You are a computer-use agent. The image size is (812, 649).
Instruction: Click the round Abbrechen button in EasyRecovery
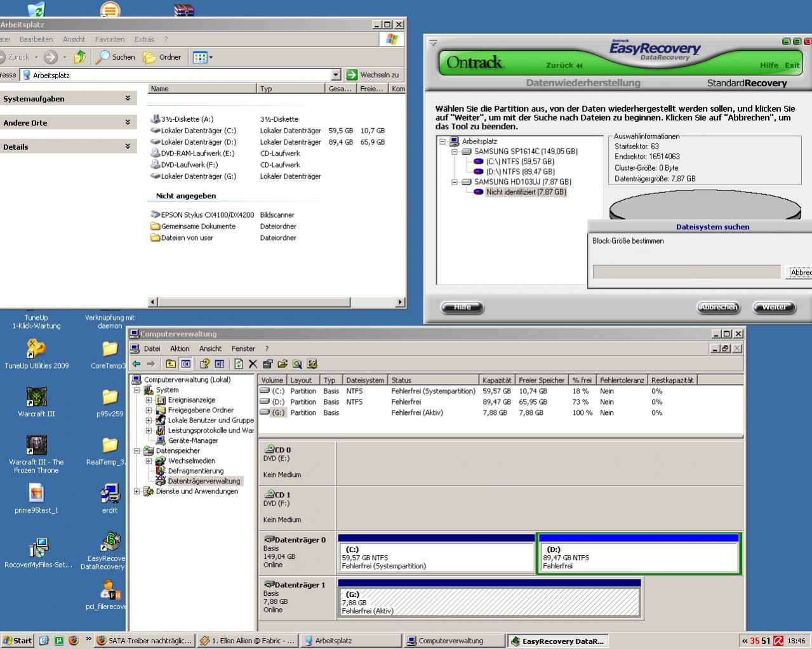coord(718,307)
